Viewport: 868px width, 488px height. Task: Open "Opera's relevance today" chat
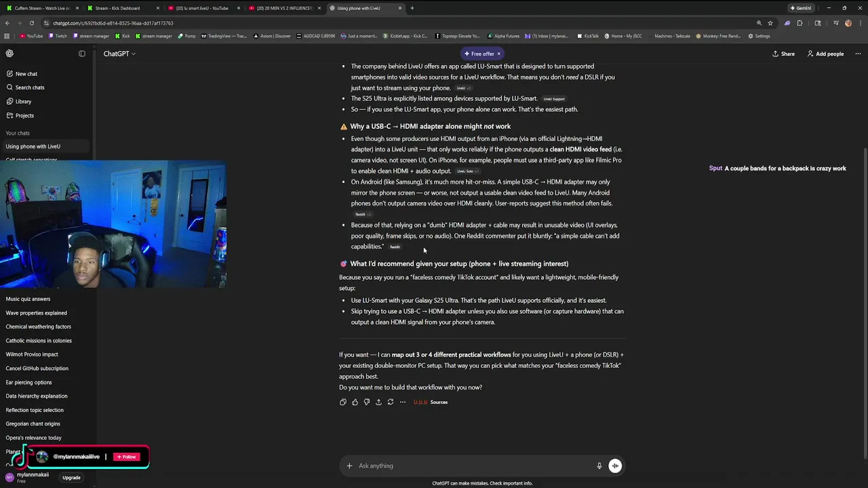pos(46,438)
